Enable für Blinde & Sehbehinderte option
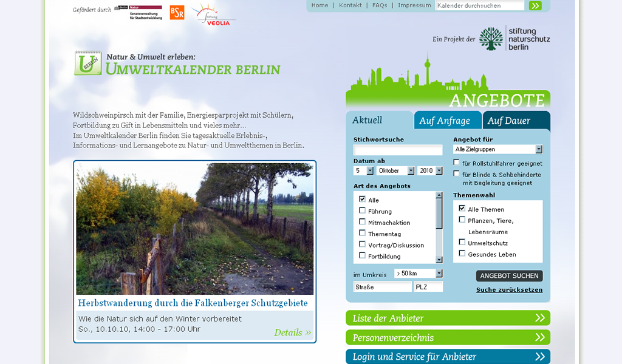 click(x=457, y=174)
